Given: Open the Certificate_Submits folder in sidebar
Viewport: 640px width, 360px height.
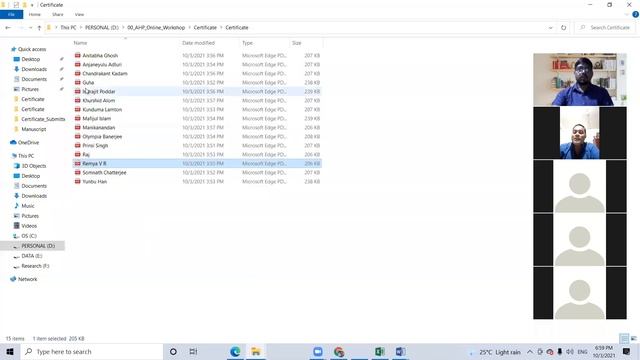Looking at the screenshot, I should tap(43, 119).
